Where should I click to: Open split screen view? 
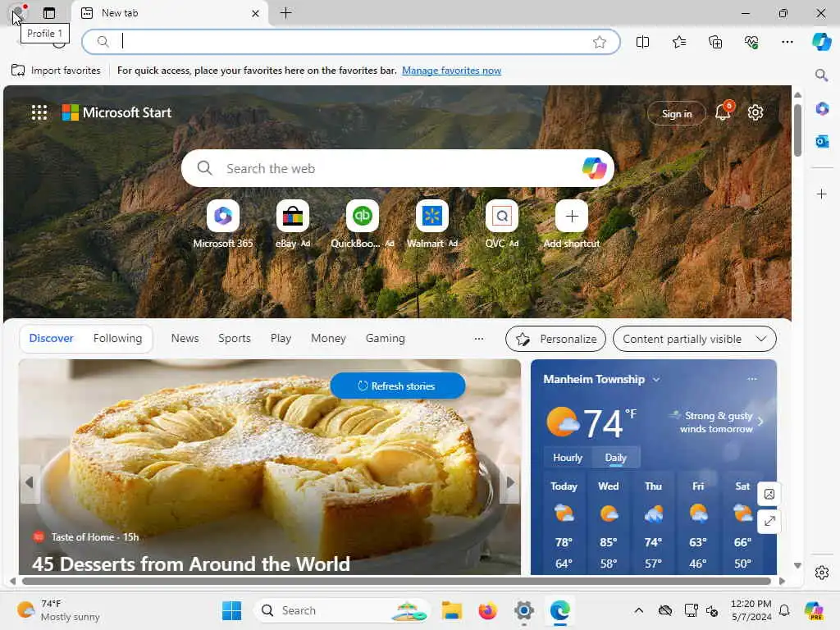click(642, 42)
